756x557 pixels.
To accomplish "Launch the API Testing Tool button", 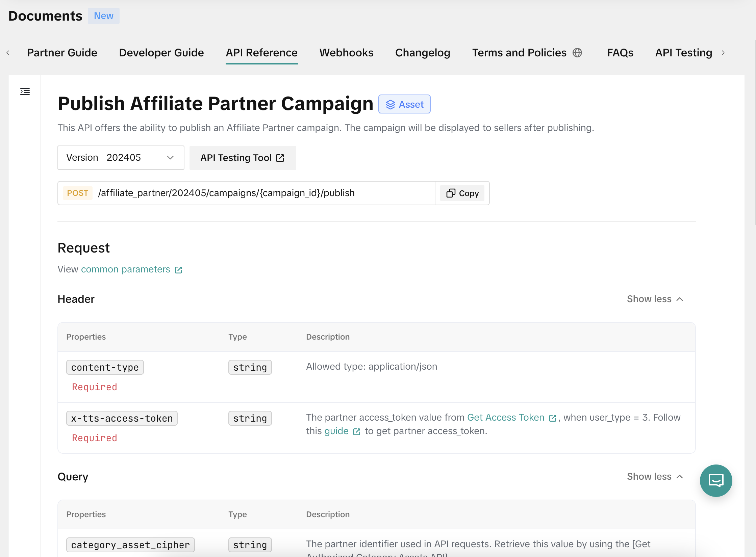I will tap(243, 158).
